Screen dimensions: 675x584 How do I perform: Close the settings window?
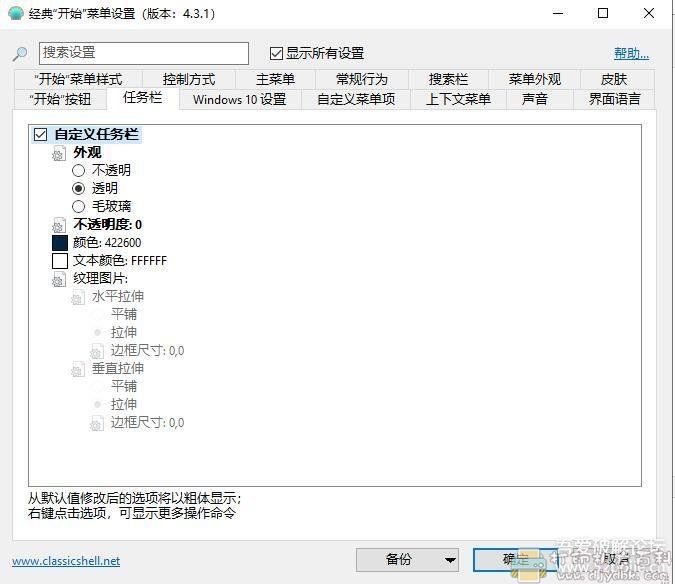coord(649,13)
